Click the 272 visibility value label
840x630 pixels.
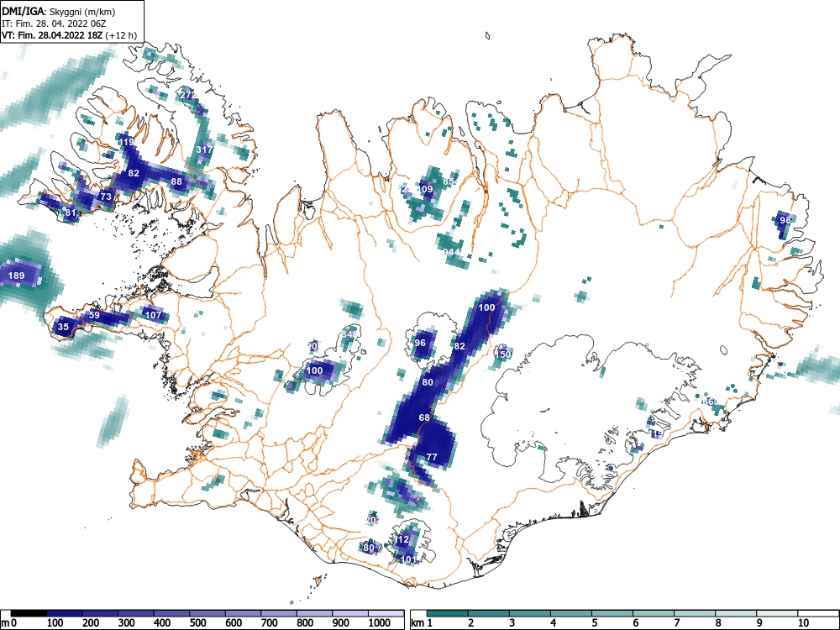pyautogui.click(x=188, y=95)
